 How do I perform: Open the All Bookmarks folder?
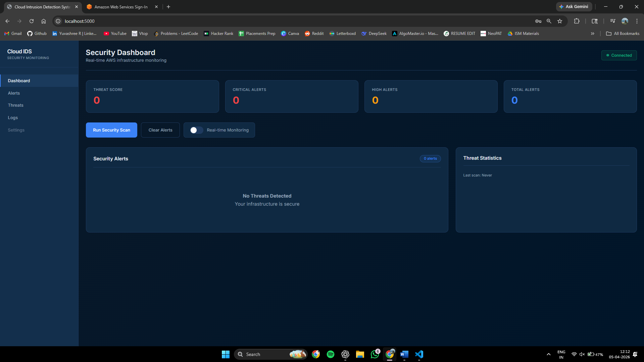pos(623,34)
